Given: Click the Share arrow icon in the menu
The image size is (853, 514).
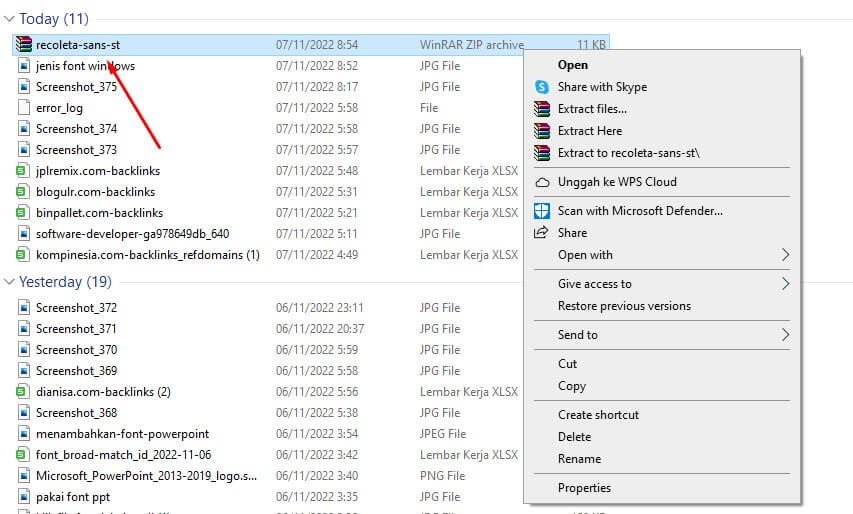Looking at the screenshot, I should [x=541, y=233].
